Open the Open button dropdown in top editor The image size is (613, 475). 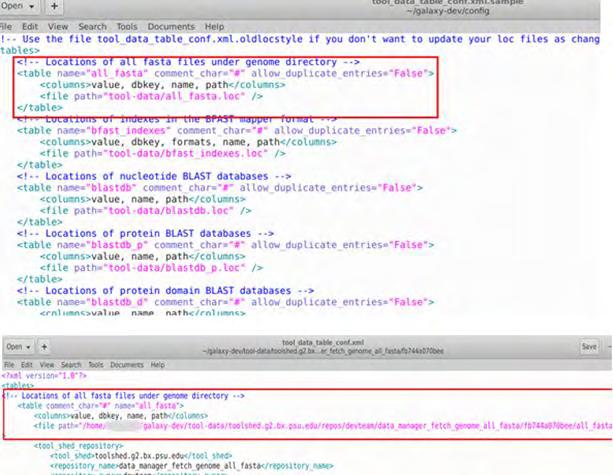pos(18,6)
